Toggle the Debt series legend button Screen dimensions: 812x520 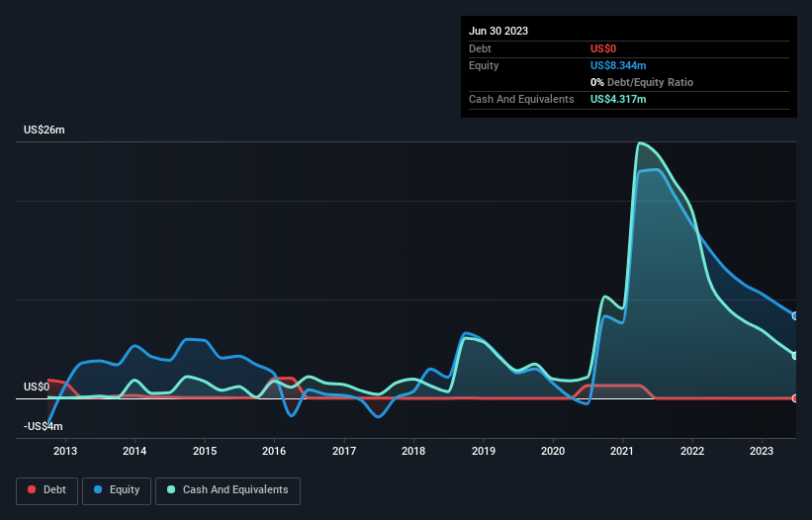[46, 490]
